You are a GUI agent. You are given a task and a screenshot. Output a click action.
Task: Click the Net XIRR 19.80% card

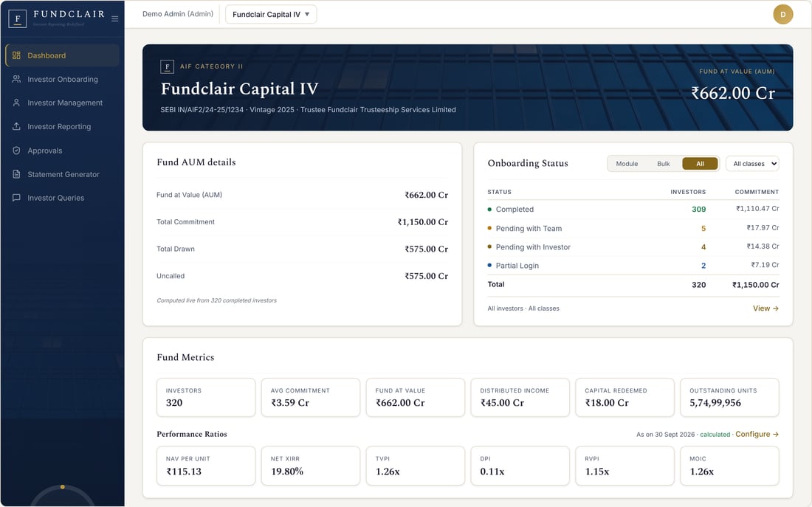tap(311, 466)
